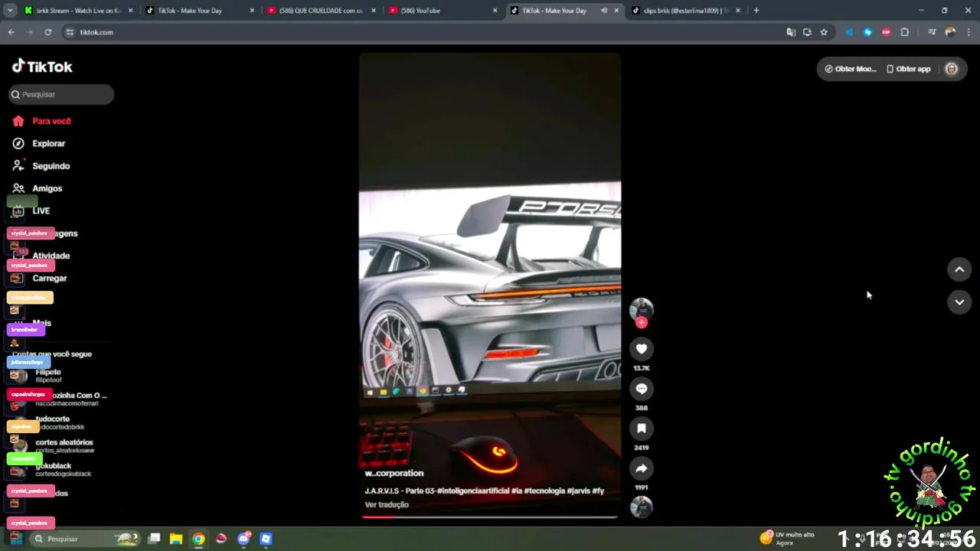980x551 pixels.
Task: Open a new browser tab
Action: point(756,11)
